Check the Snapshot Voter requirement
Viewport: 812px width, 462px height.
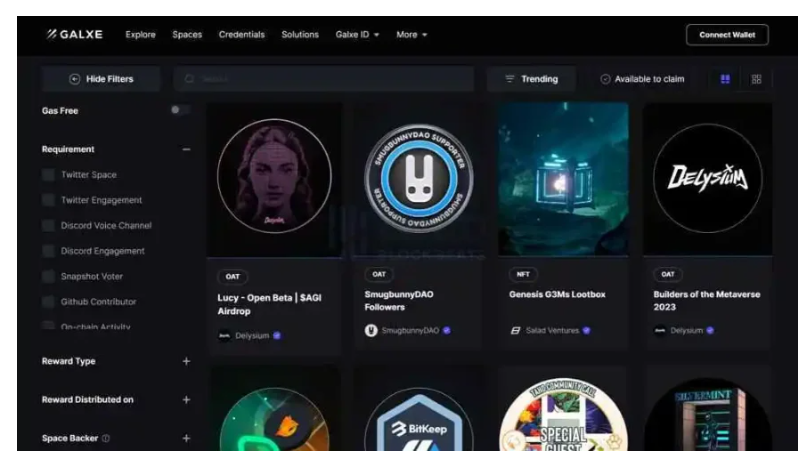(48, 276)
